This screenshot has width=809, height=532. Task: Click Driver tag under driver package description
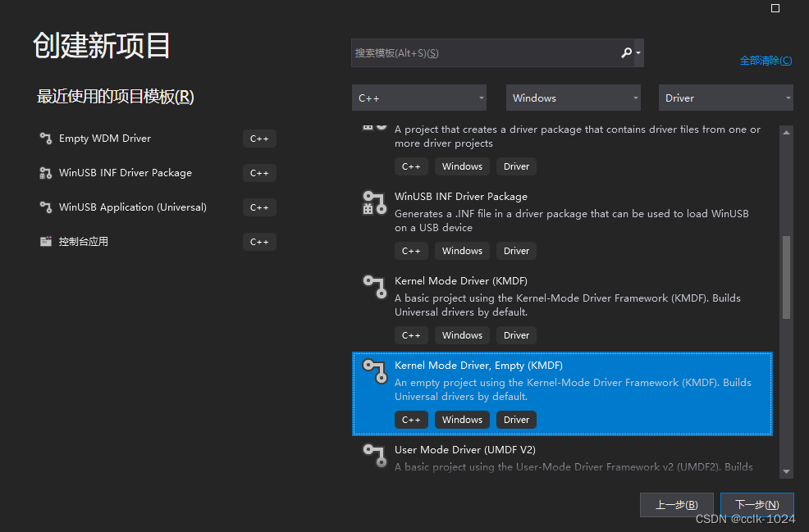click(x=516, y=166)
